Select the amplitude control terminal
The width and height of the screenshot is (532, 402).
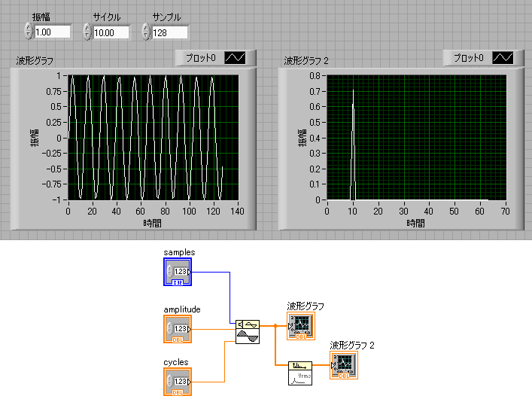(178, 329)
